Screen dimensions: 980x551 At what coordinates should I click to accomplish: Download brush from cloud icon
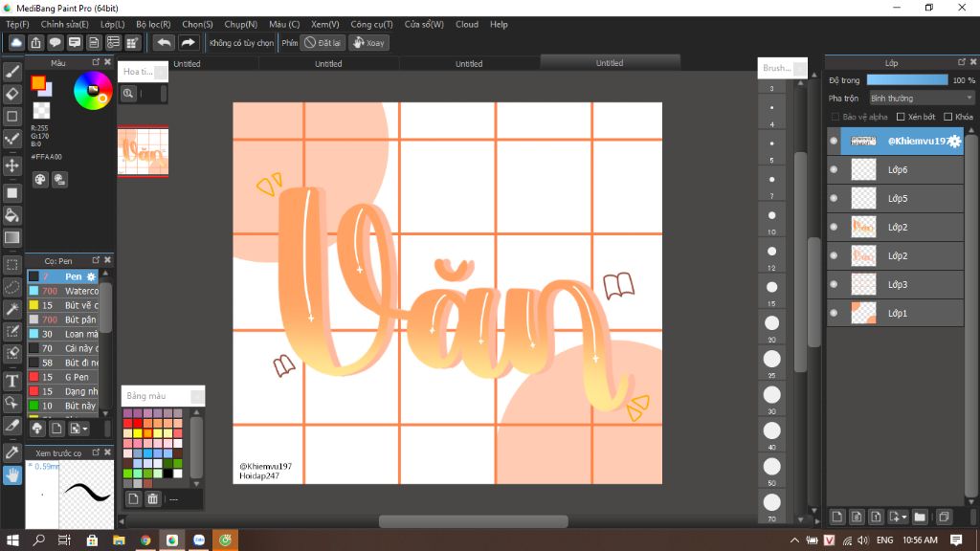click(x=37, y=428)
